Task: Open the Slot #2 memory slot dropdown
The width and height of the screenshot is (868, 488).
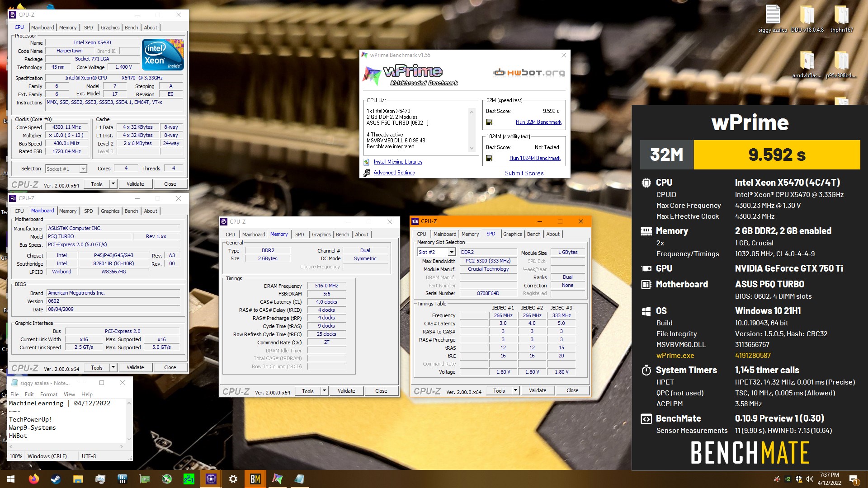Action: (451, 252)
